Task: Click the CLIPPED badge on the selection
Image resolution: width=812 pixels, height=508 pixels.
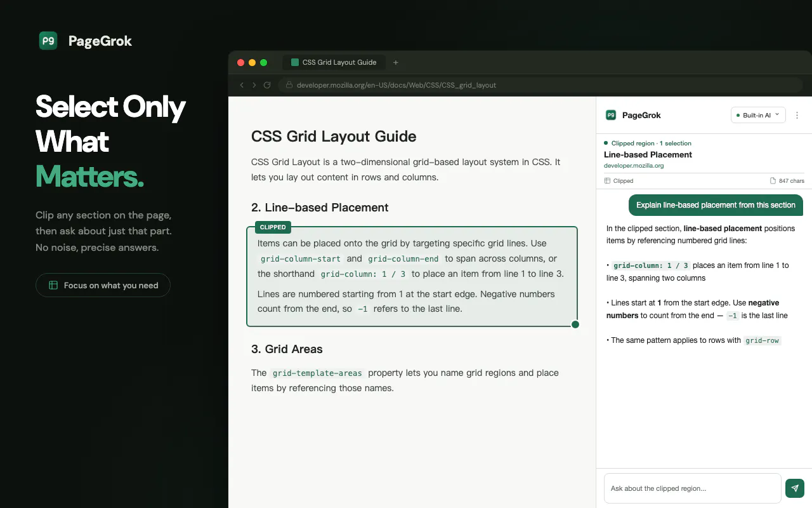Action: coord(273,227)
